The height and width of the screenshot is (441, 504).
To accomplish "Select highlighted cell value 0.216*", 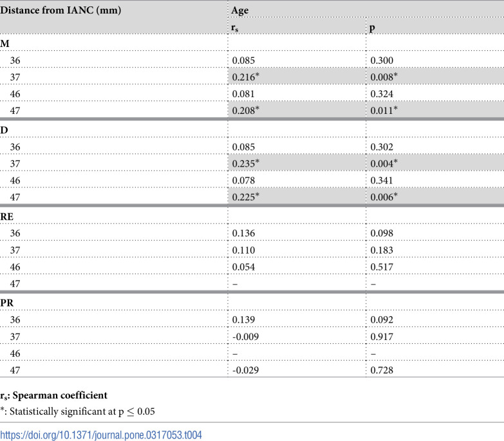I will (246, 77).
